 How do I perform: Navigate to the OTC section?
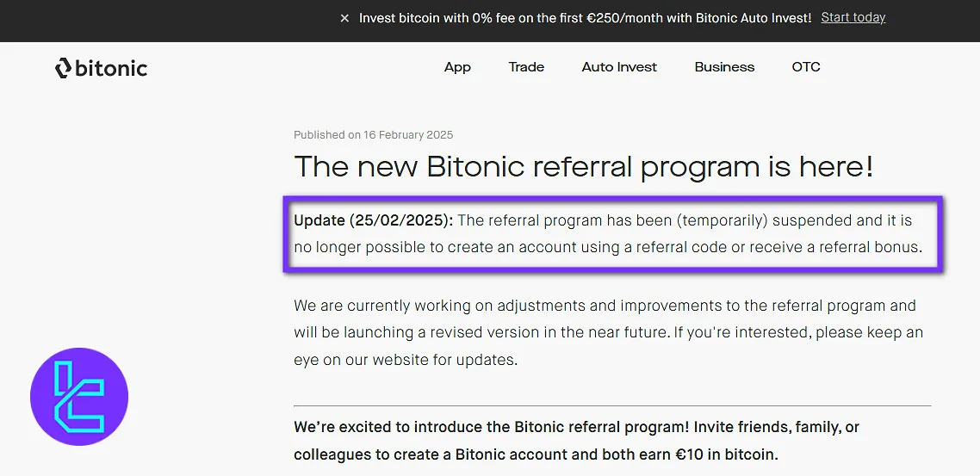pyautogui.click(x=806, y=67)
